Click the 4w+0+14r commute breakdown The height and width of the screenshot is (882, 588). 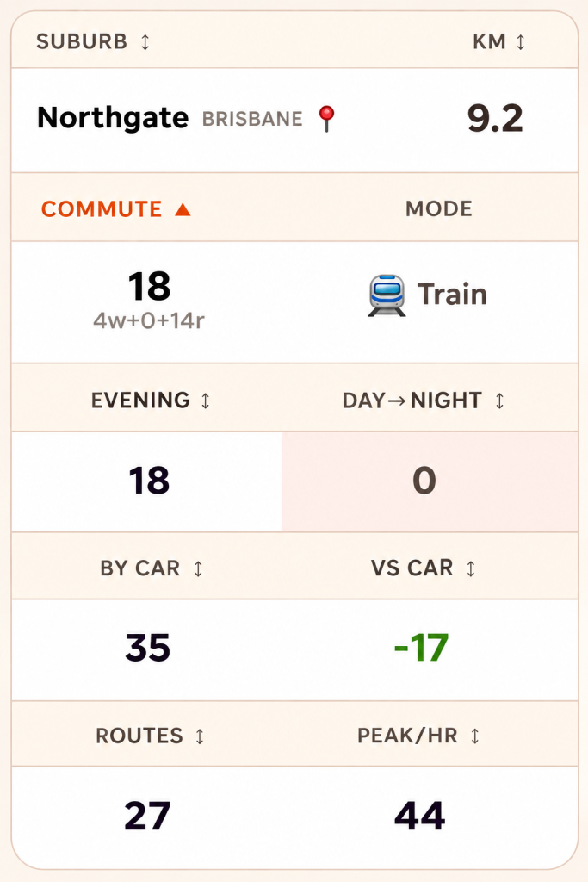click(x=149, y=320)
